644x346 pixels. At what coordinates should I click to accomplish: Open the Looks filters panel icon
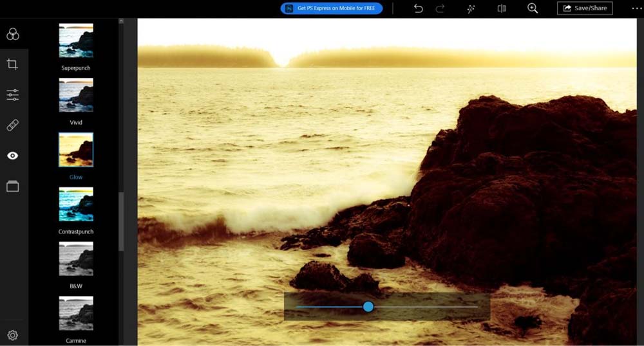point(13,34)
